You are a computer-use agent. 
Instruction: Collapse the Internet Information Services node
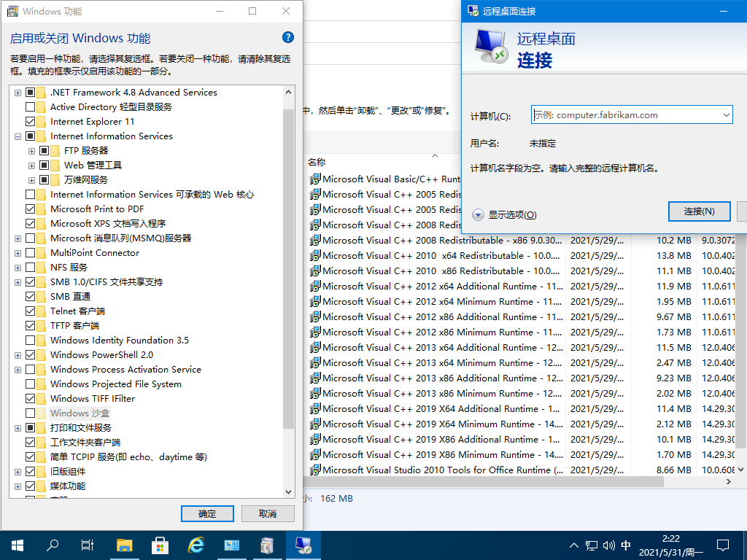[x=18, y=136]
